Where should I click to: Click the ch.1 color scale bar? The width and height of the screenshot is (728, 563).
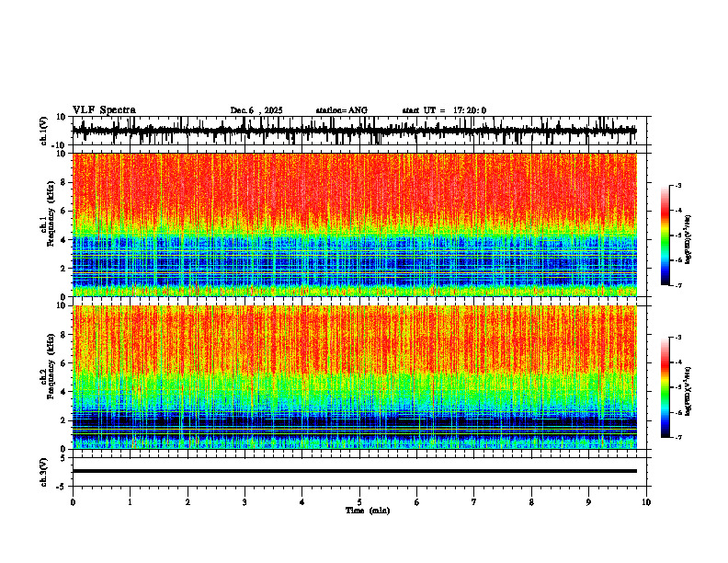point(665,236)
